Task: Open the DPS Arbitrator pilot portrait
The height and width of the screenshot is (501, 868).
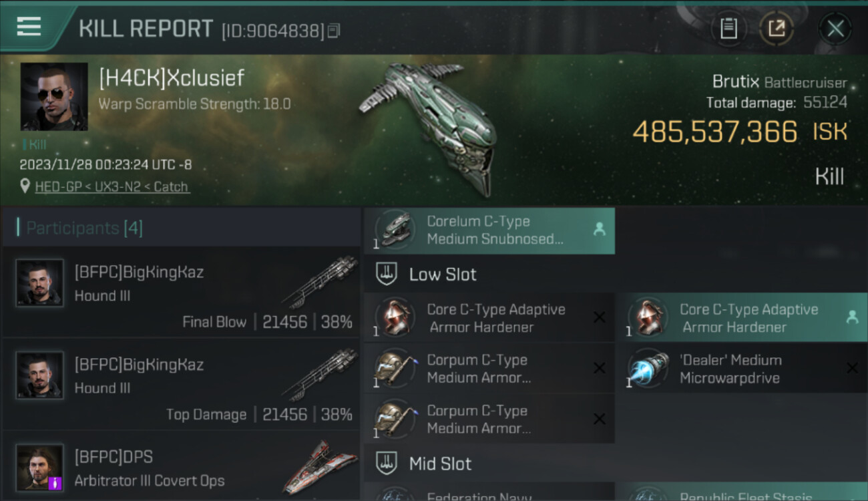Action: click(x=40, y=468)
